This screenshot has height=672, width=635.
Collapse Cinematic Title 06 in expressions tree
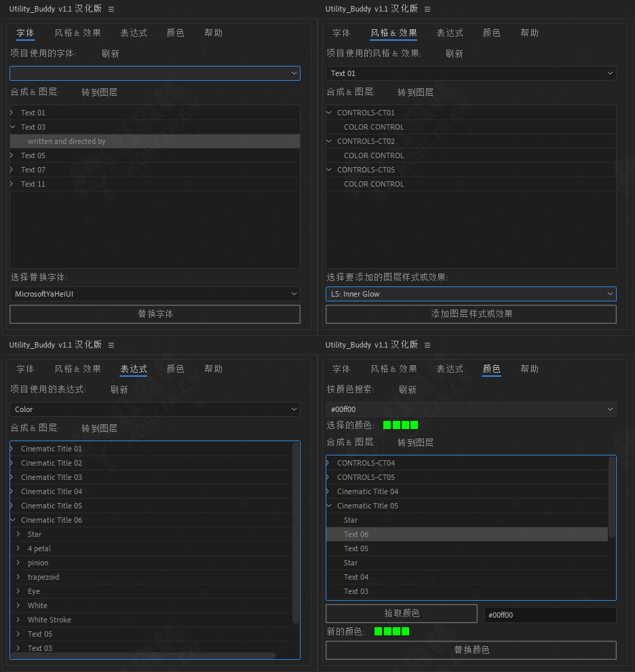point(12,520)
